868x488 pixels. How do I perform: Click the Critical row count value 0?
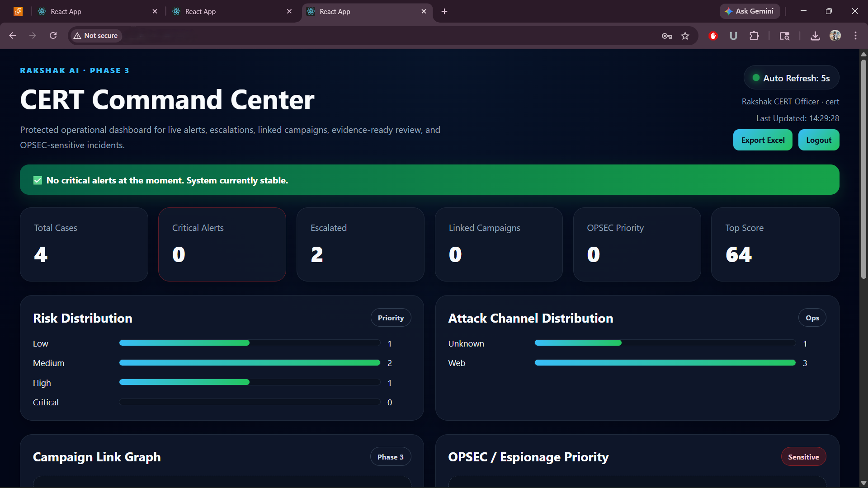coord(390,402)
